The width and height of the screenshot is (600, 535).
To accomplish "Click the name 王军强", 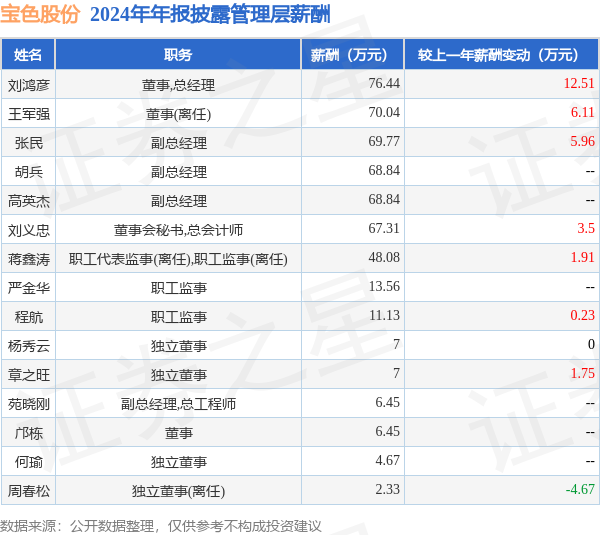I will click(29, 114).
